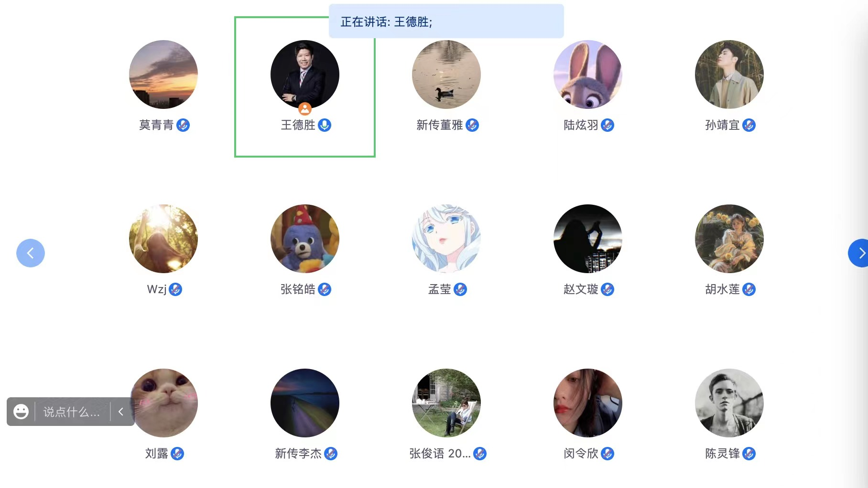Select 张铭皓's blue bear avatar
The height and width of the screenshot is (488, 868).
305,239
